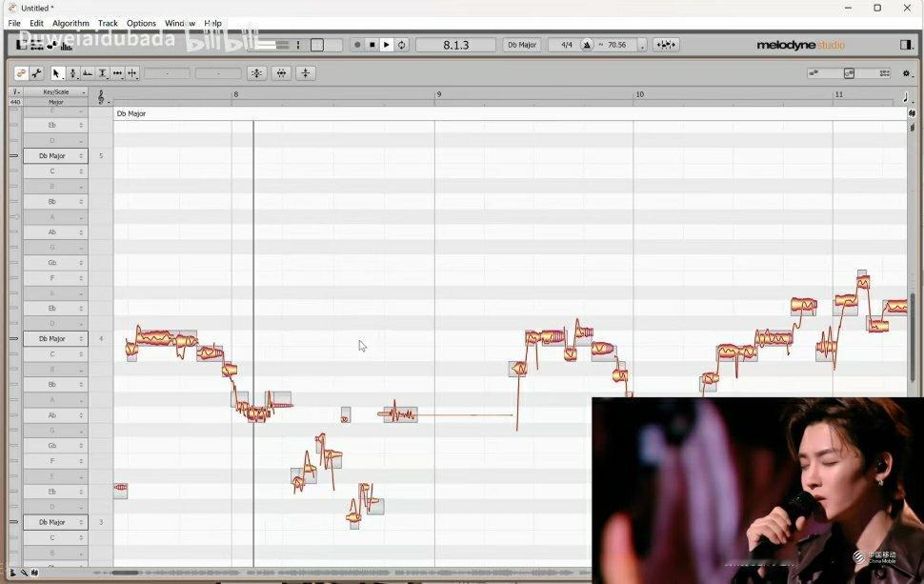The width and height of the screenshot is (924, 584).
Task: Open the treble clef pitch grid menu
Action: 101,97
